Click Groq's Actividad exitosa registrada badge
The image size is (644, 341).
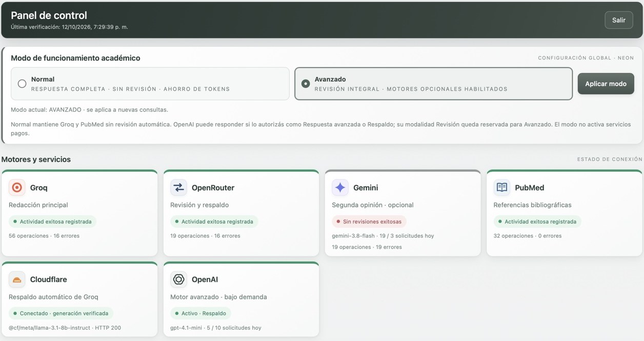click(52, 222)
